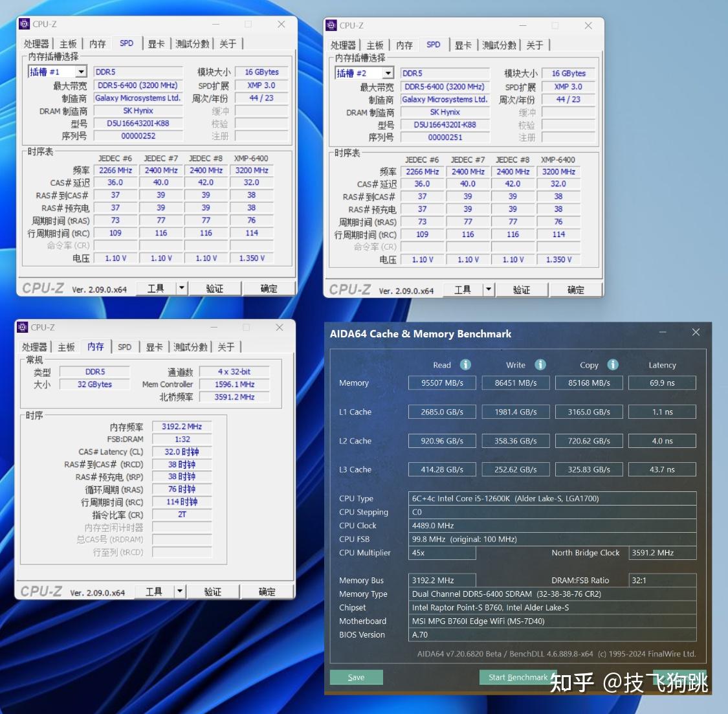The width and height of the screenshot is (728, 714).
Task: Click Save button in AIDA64
Action: 356,677
